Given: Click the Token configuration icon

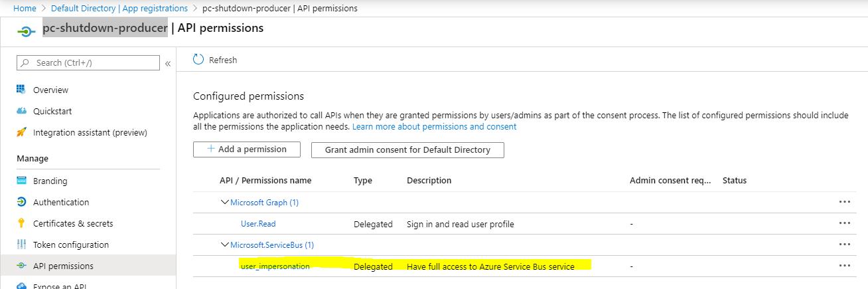Looking at the screenshot, I should point(21,244).
